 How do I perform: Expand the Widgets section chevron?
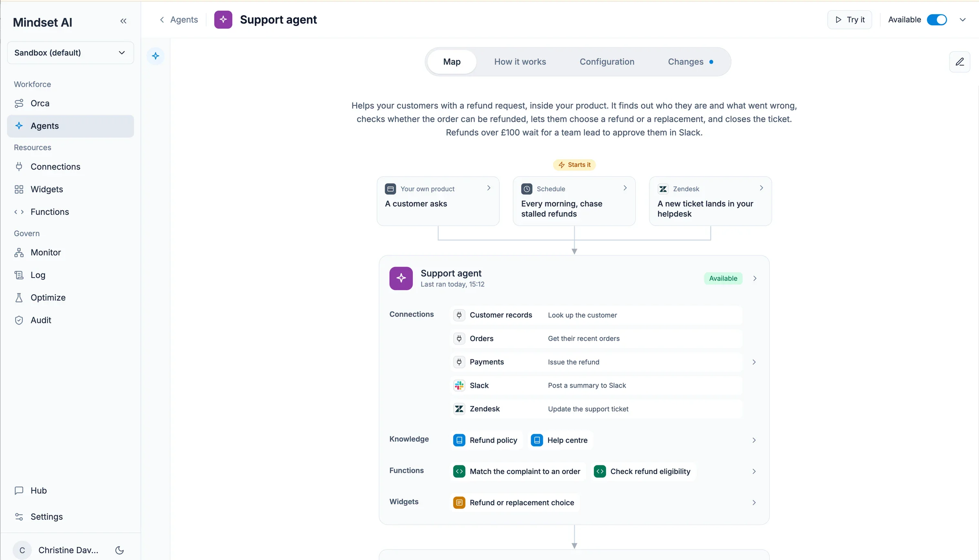pyautogui.click(x=754, y=503)
